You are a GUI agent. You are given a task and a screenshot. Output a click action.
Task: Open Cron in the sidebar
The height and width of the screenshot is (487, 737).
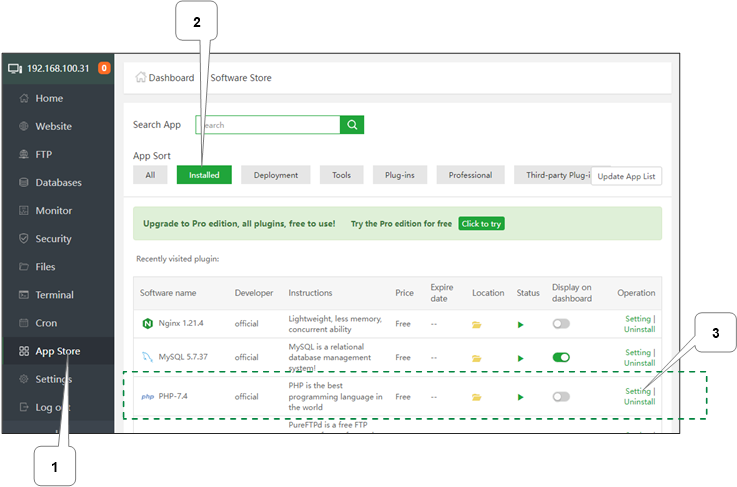coord(46,323)
